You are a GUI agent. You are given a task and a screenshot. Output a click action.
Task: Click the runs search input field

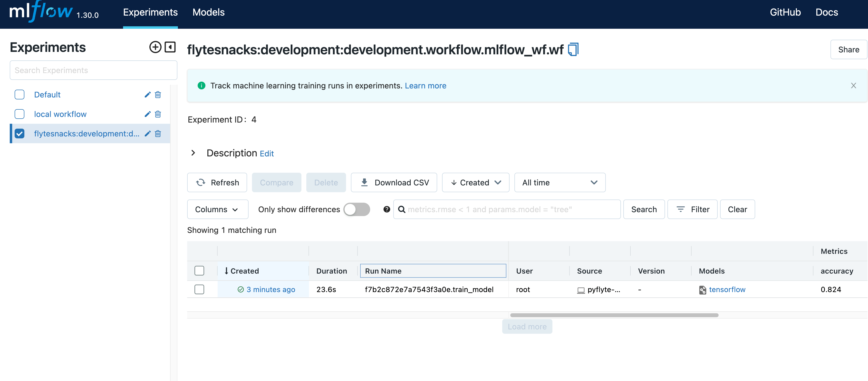tap(505, 209)
